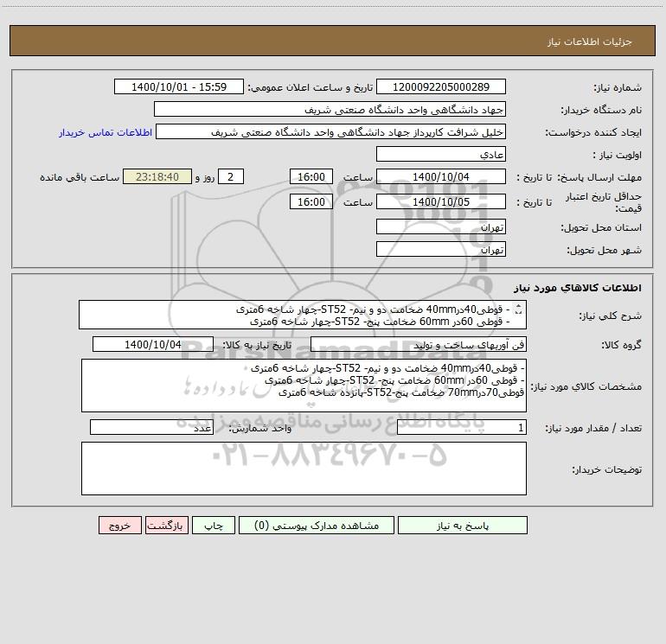Select the تاریخ و ساعت اعلان عمومی field
666x644 pixels.
pyautogui.click(x=179, y=86)
